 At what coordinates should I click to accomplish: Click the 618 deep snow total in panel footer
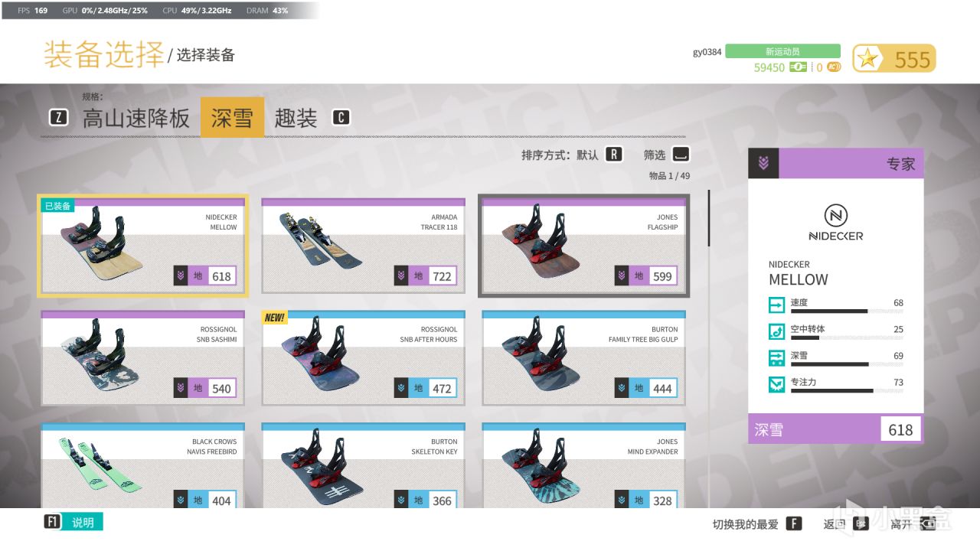point(900,430)
